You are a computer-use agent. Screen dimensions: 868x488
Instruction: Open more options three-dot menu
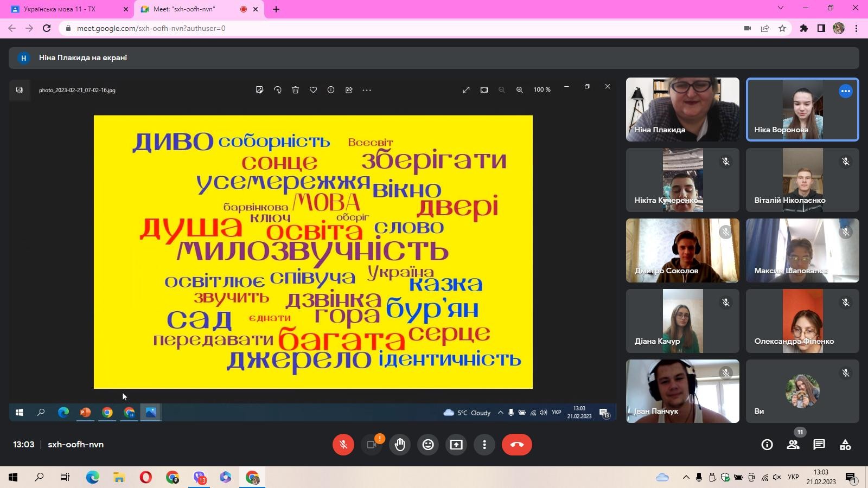tap(484, 445)
